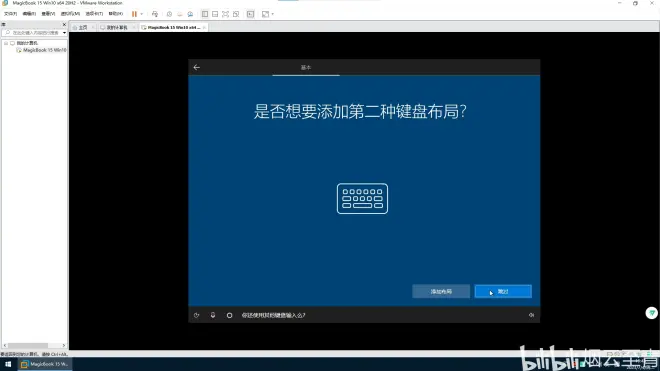The width and height of the screenshot is (660, 371).
Task: Click the orange pause VM button
Action: (134, 14)
